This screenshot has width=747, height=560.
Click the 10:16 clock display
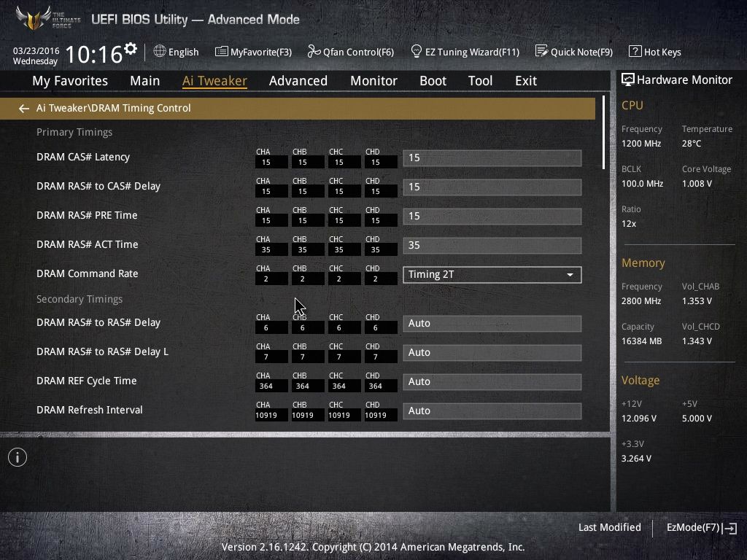(x=94, y=54)
